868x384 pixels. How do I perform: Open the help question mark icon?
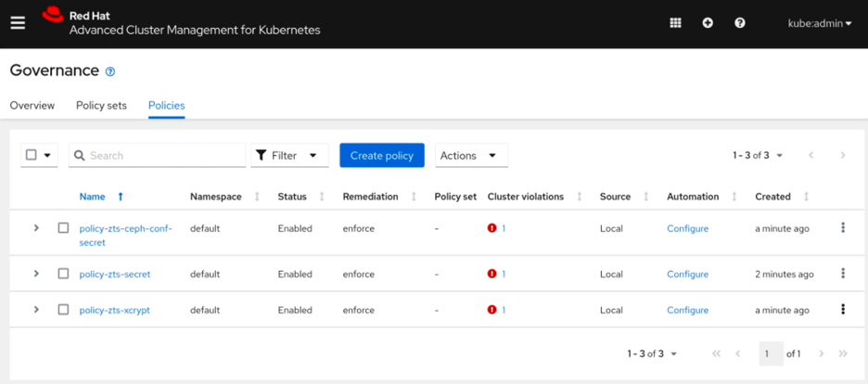[740, 23]
